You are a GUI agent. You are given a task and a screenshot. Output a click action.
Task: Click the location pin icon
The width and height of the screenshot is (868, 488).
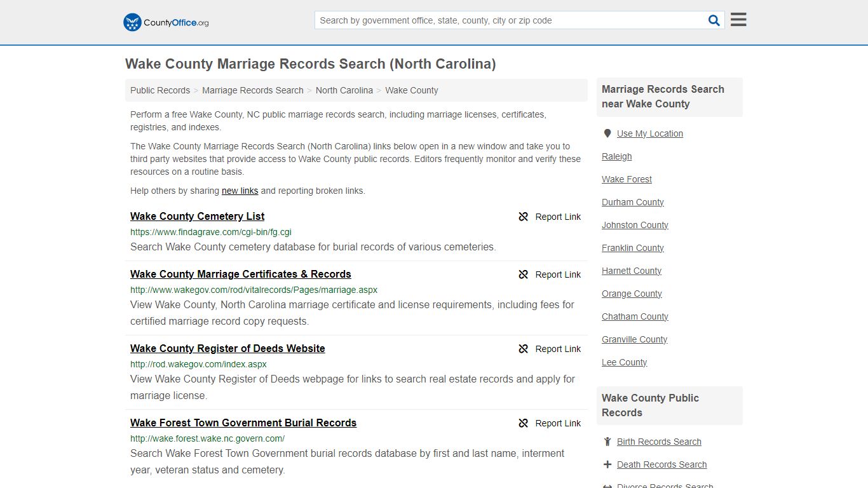[x=607, y=133]
